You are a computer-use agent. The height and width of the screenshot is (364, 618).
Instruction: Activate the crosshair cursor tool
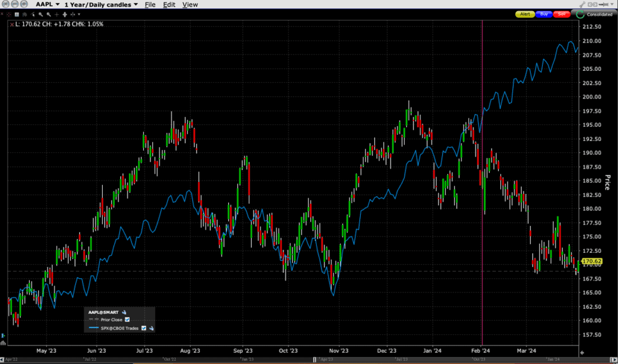pos(57,14)
